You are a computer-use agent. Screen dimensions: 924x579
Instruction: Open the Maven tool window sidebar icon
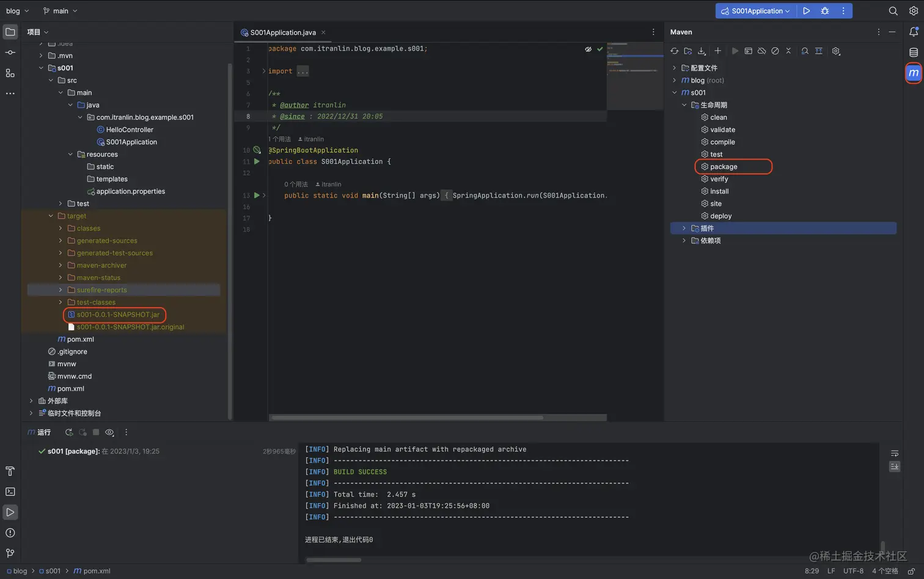[x=914, y=73]
